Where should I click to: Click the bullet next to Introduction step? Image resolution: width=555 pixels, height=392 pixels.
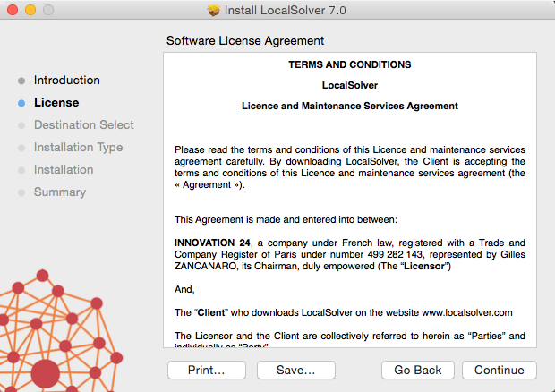(21, 81)
